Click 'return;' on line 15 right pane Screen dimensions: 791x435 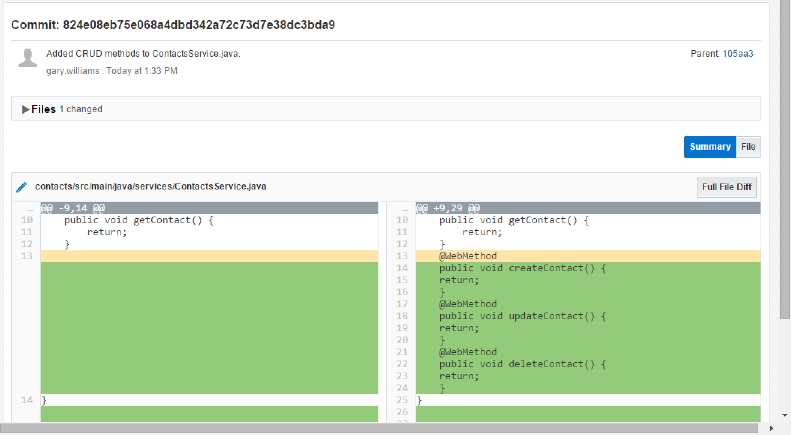[x=459, y=280]
